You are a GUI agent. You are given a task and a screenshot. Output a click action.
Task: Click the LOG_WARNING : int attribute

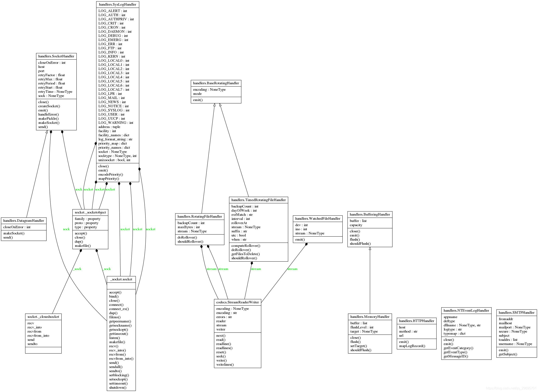point(116,123)
